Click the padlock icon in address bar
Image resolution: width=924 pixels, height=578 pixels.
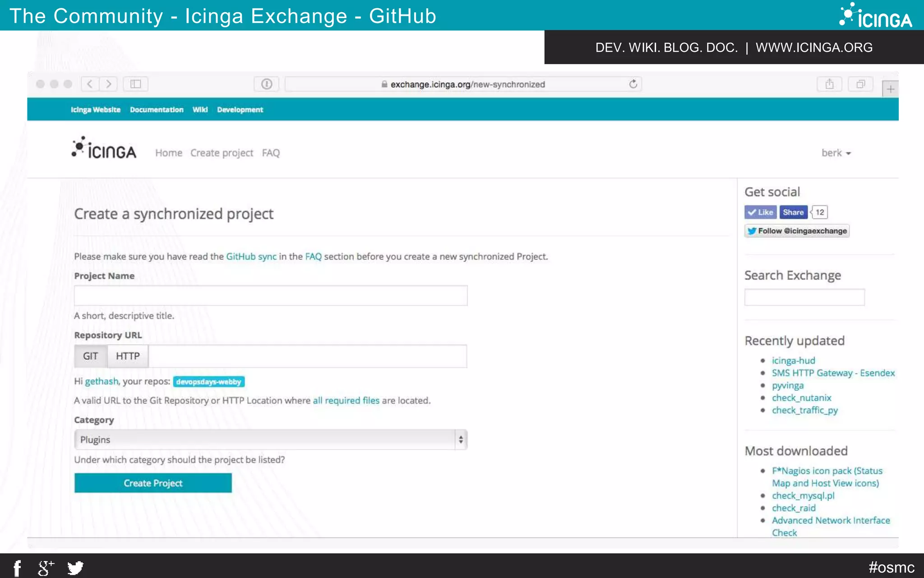[384, 84]
